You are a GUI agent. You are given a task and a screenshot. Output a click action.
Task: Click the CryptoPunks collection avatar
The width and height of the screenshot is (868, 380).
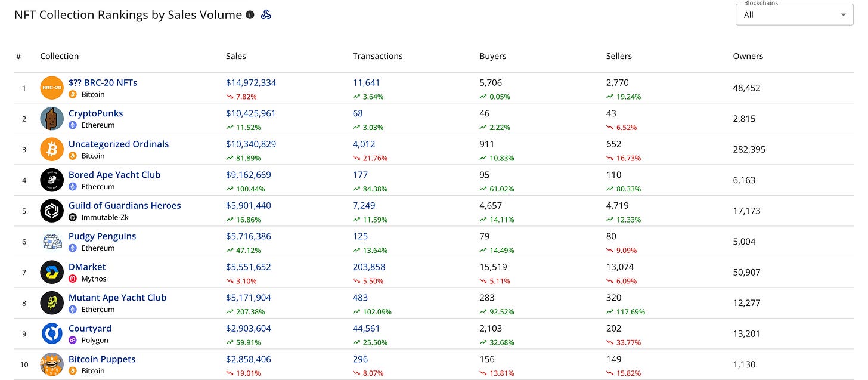(52, 119)
